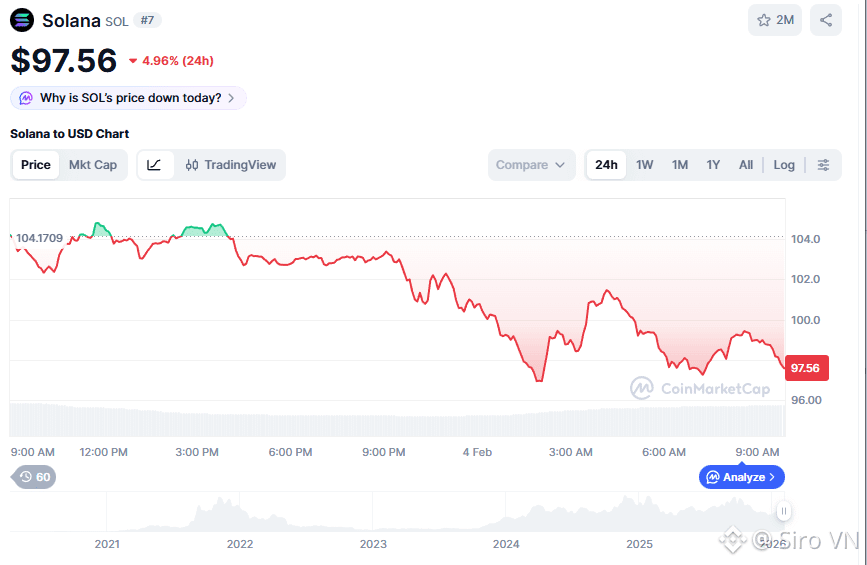
Task: Toggle Price chart view
Action: pos(36,165)
